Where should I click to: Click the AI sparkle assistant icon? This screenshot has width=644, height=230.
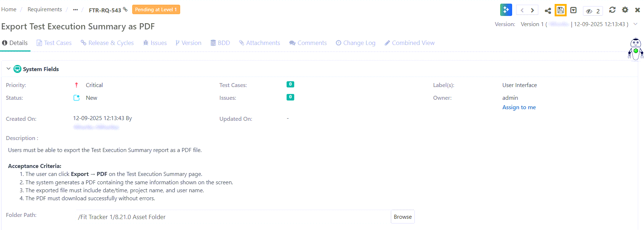point(506,10)
